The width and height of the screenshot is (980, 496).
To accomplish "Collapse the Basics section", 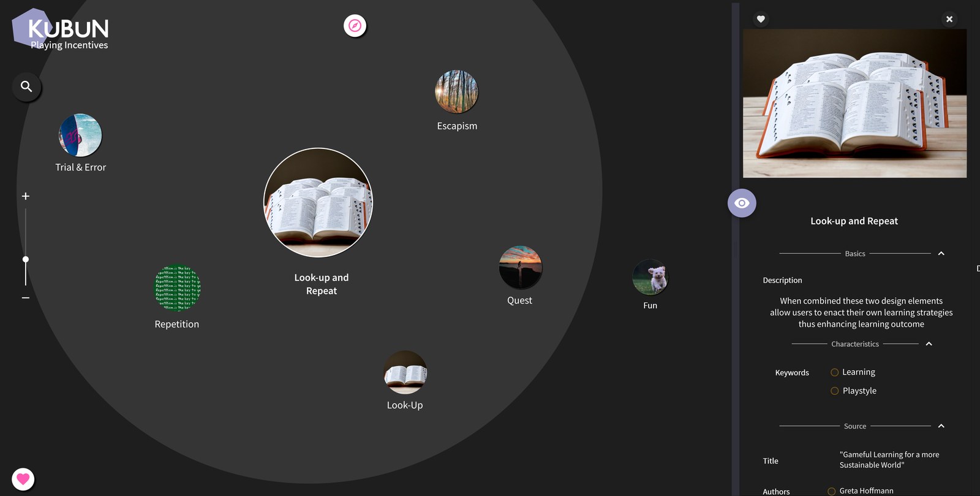I will (x=941, y=254).
